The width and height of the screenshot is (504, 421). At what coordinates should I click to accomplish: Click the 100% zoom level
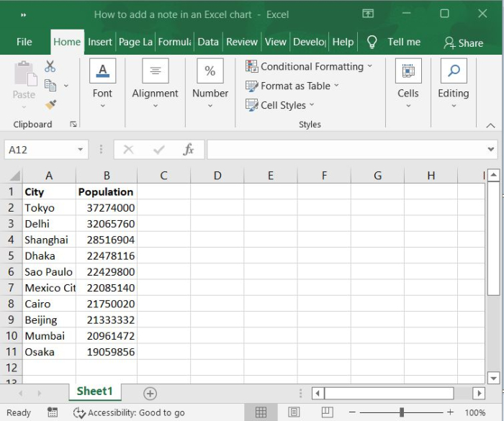(474, 412)
